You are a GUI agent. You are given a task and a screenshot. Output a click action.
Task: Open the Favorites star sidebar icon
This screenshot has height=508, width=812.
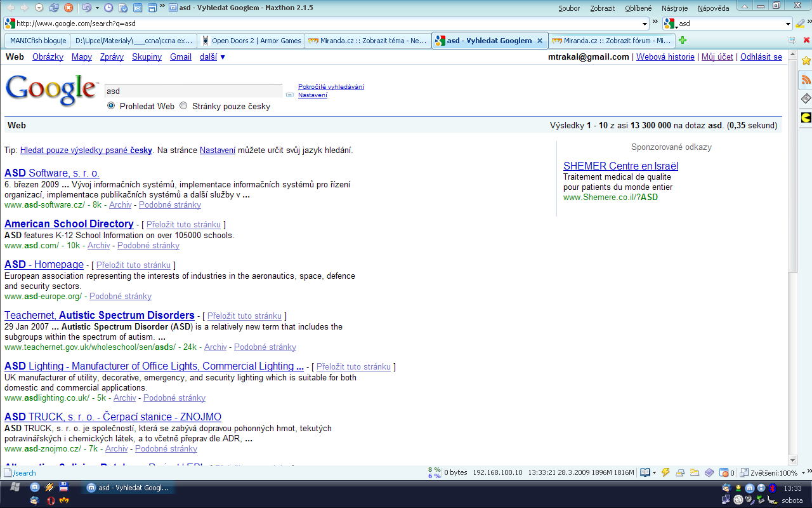tap(806, 60)
